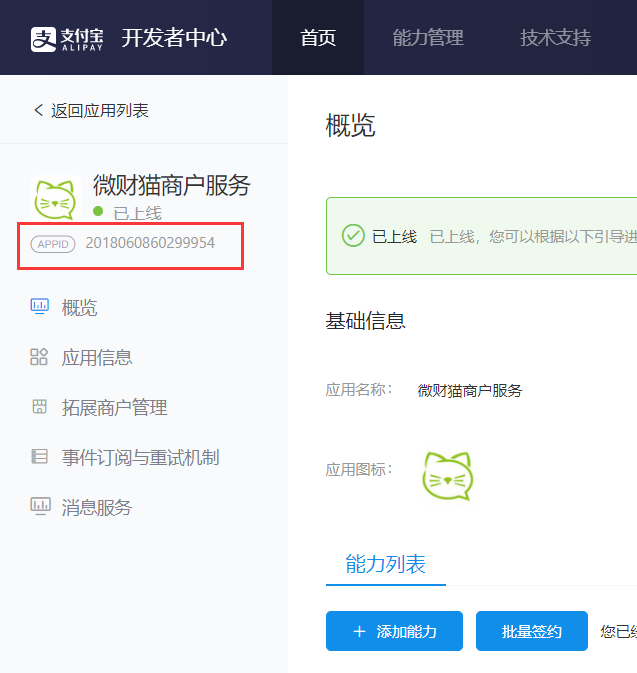Click the app name 微财猫商户服务 in the sidebar

click(172, 185)
